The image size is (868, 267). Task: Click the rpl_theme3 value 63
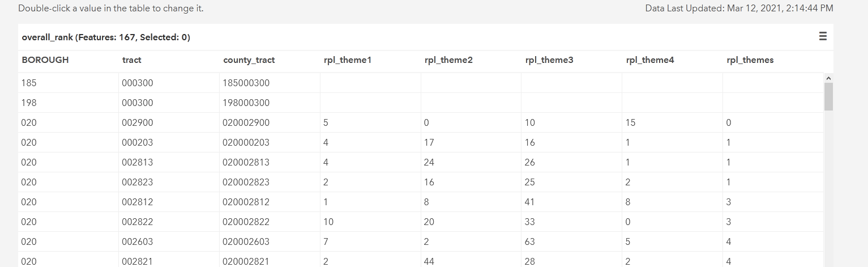530,242
